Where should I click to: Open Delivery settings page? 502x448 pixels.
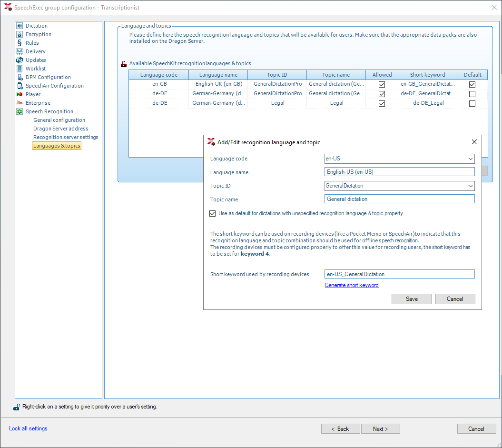pyautogui.click(x=36, y=51)
